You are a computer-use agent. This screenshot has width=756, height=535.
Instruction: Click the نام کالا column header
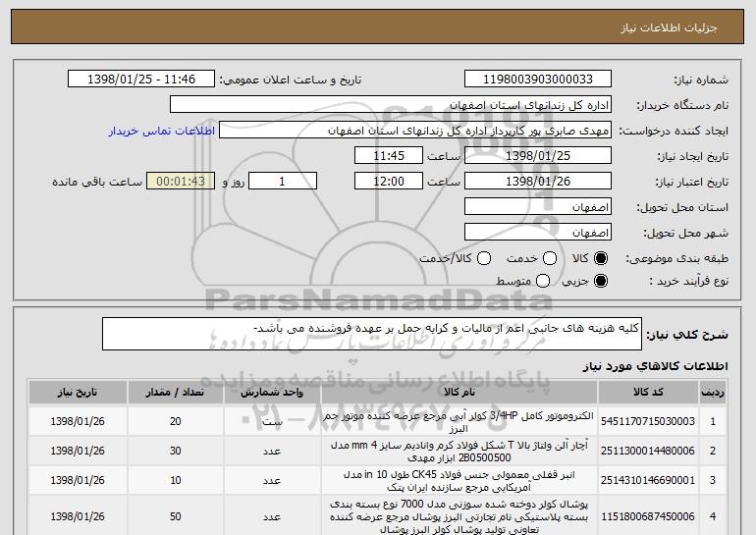[x=459, y=393]
